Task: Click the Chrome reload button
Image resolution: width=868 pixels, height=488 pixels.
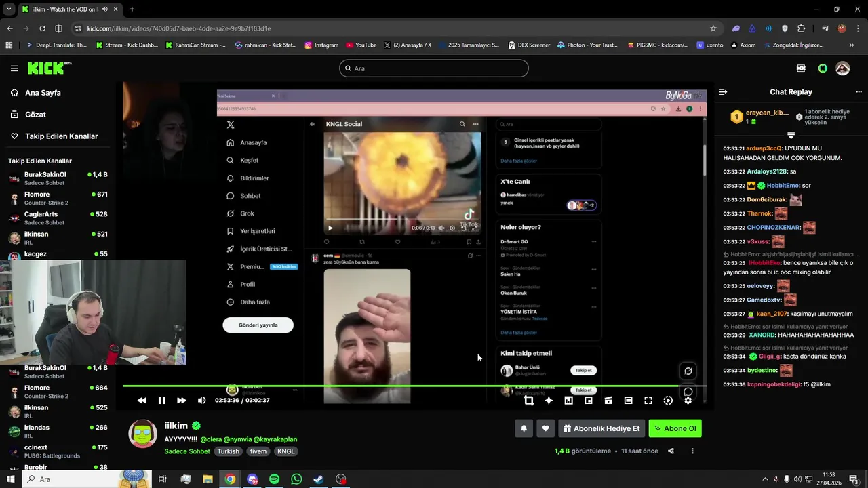Action: (42, 28)
